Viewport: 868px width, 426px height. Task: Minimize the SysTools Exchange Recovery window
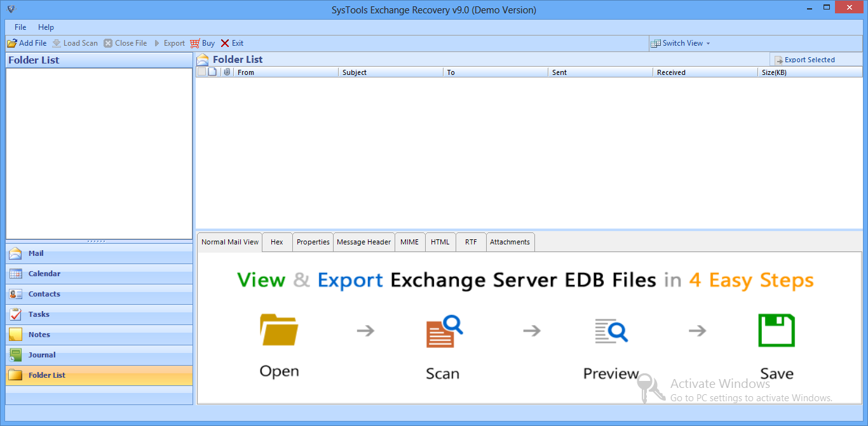(x=810, y=9)
